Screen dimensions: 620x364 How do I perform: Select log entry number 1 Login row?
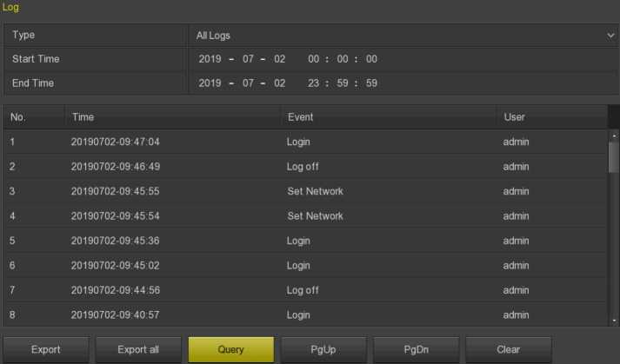click(x=304, y=142)
